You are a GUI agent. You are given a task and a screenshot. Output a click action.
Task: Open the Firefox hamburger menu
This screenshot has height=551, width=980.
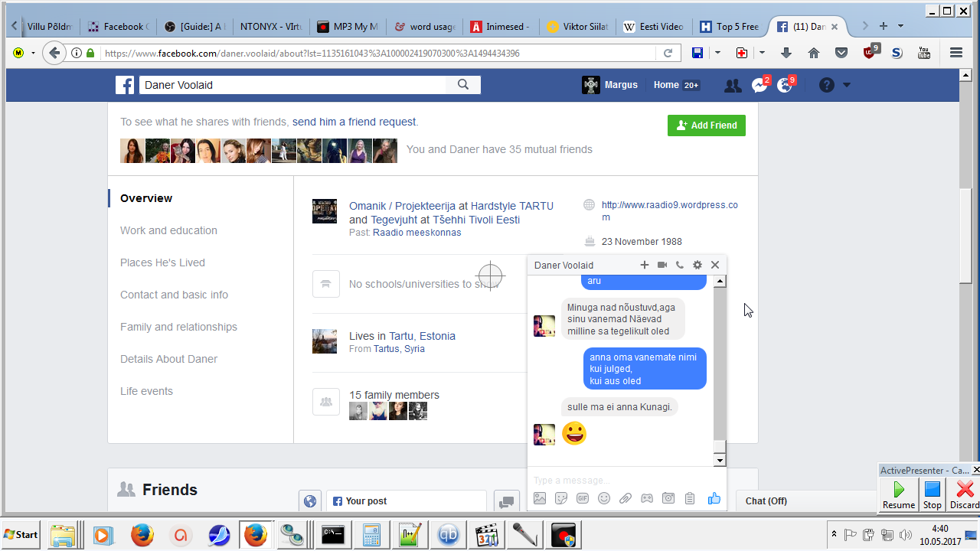[955, 53]
